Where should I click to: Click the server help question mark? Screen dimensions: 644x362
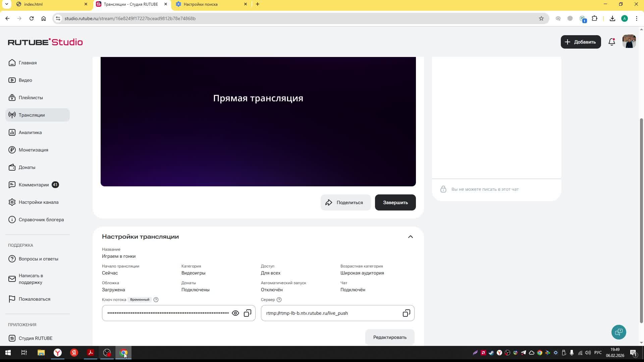click(x=279, y=300)
